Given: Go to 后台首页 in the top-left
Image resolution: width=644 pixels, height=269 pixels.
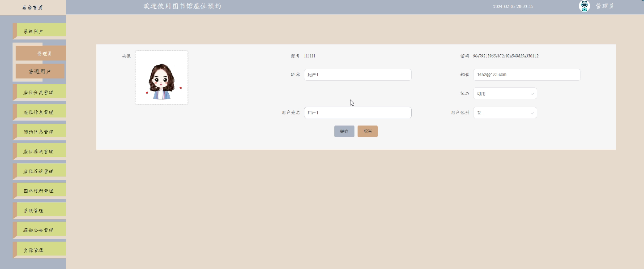Looking at the screenshot, I should 33,7.
